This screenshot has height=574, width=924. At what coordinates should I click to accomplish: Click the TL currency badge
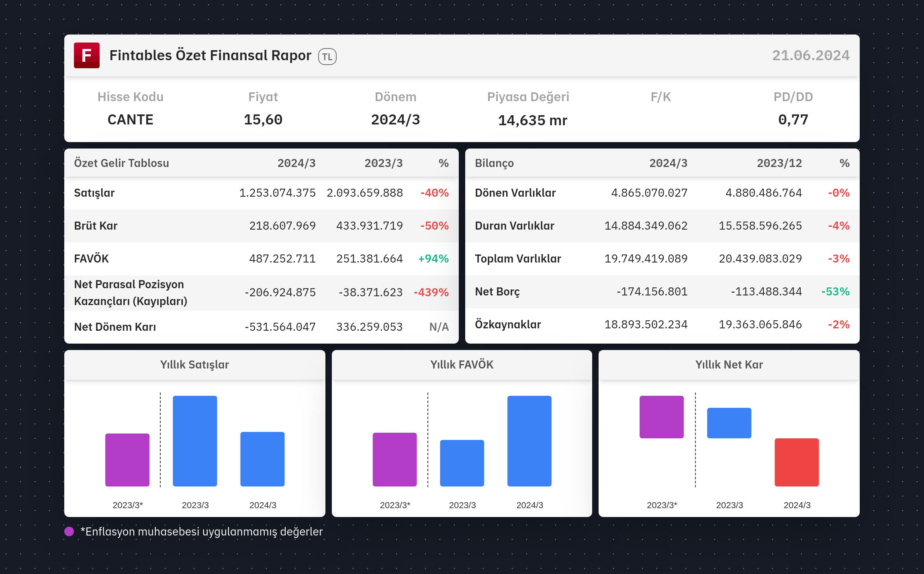coord(327,57)
